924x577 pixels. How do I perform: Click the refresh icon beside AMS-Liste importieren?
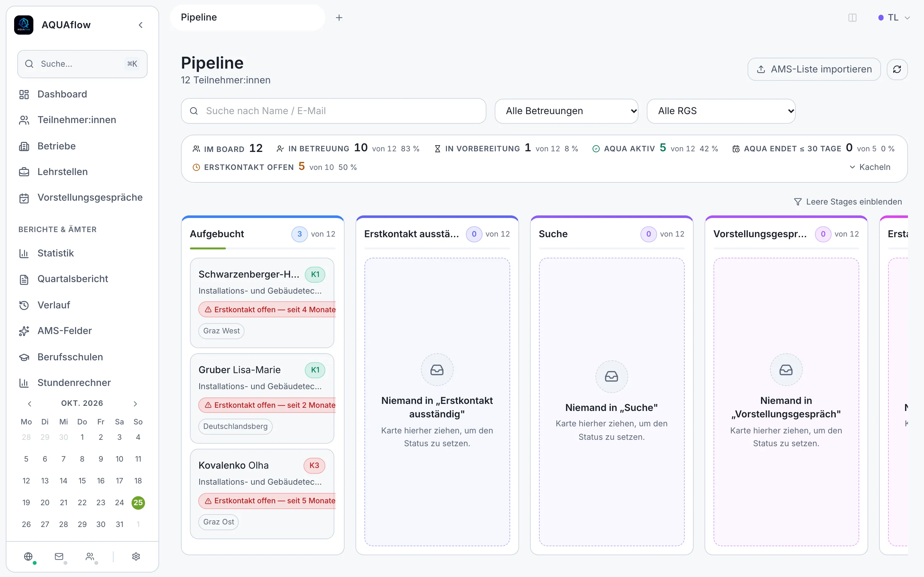(897, 69)
